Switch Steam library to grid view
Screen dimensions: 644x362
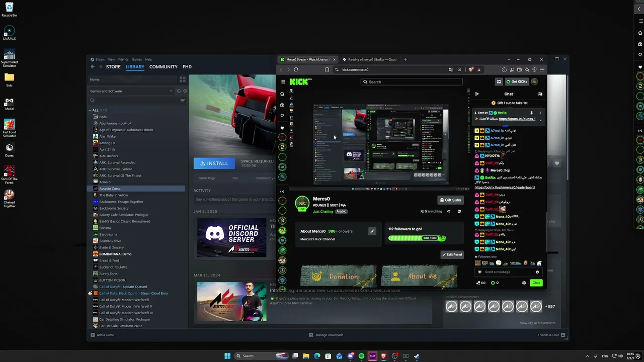point(183,79)
